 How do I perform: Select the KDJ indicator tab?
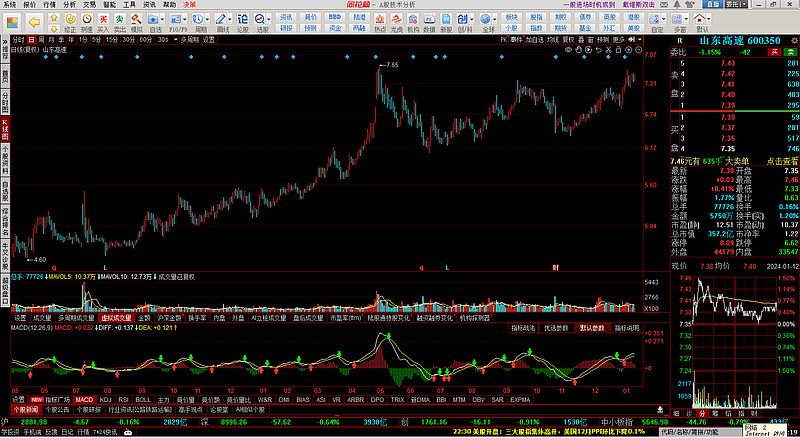pos(106,398)
